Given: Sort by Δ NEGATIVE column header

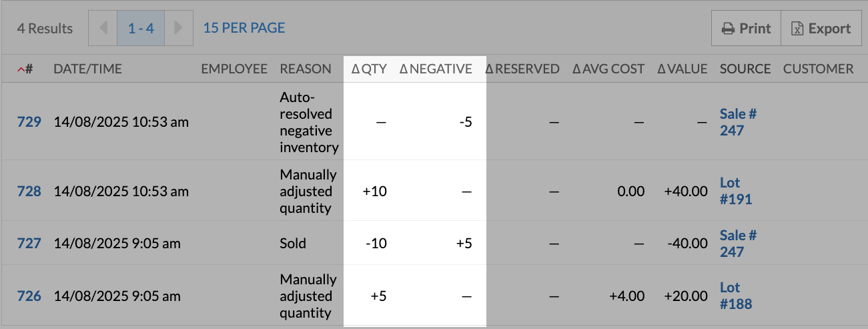Looking at the screenshot, I should [x=436, y=69].
